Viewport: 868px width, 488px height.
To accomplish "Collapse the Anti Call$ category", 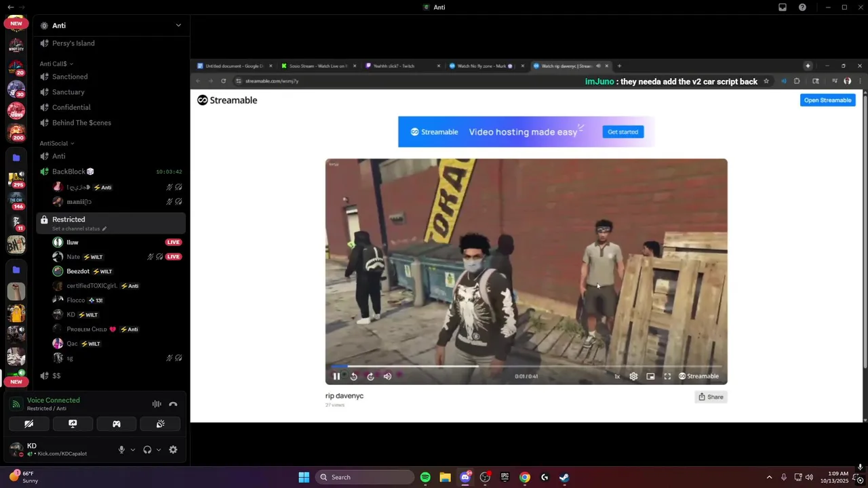I will pos(56,64).
